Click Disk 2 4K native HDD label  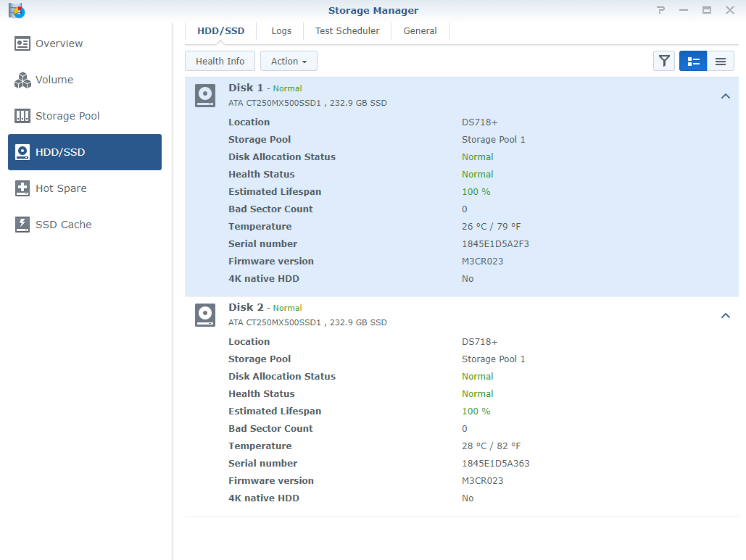(264, 498)
